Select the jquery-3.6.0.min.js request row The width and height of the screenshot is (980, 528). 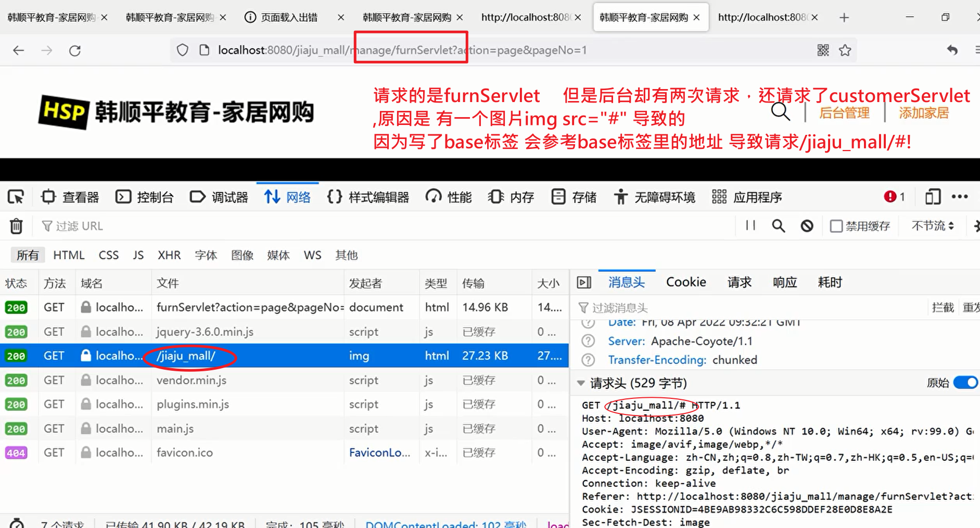[284, 332]
